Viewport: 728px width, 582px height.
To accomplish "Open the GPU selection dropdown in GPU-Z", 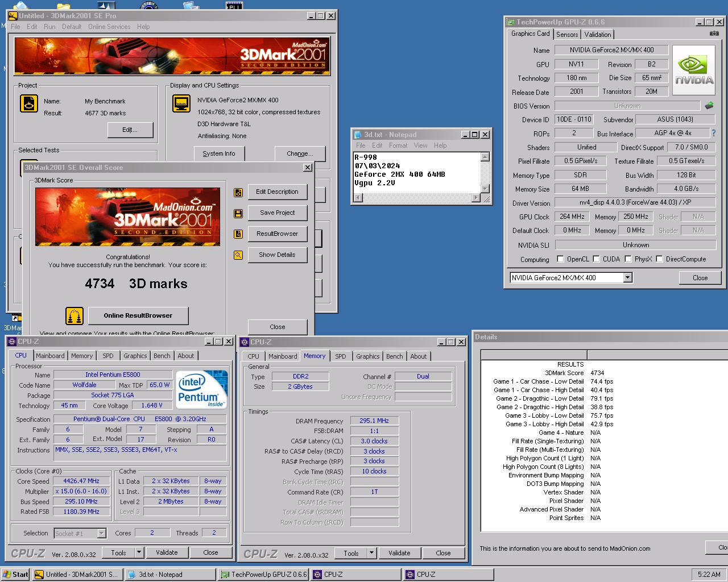I will [627, 278].
